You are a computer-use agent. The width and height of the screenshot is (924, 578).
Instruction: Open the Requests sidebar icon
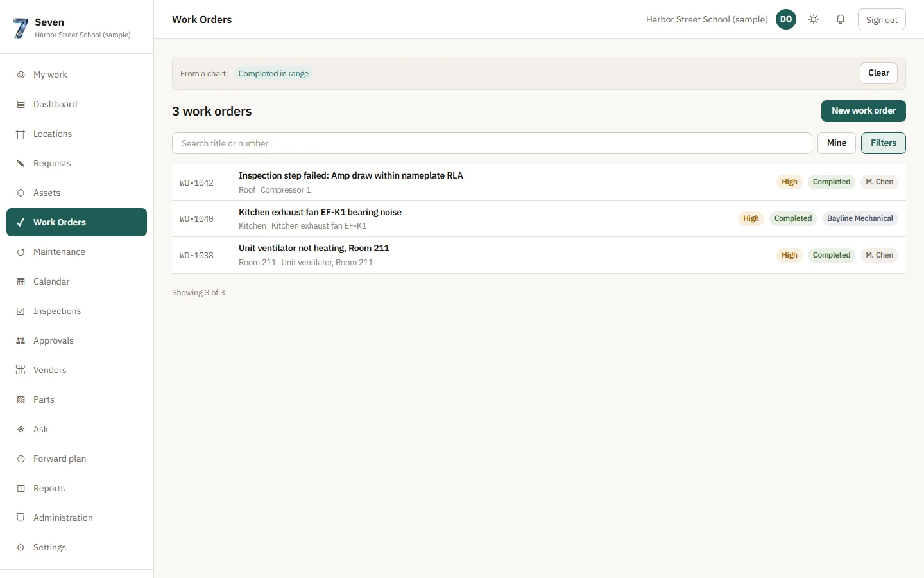click(x=21, y=163)
